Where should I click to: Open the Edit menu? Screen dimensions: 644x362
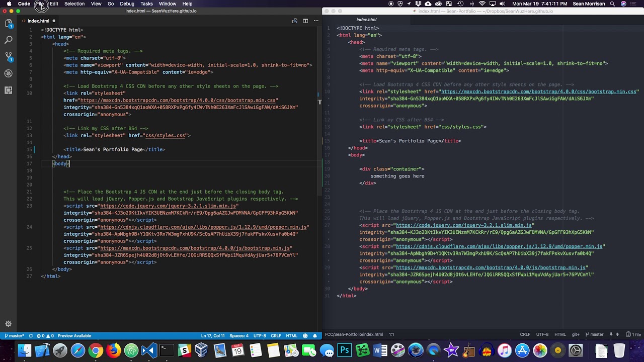tap(54, 4)
